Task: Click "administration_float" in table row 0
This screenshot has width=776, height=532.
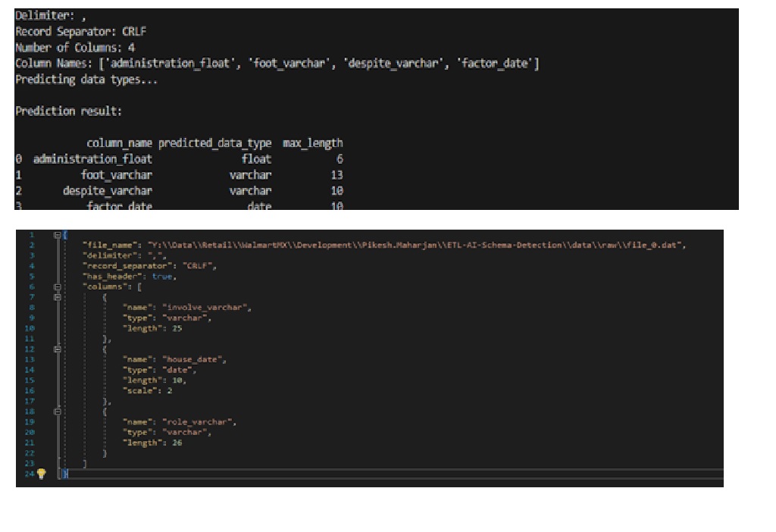Action: [92, 159]
